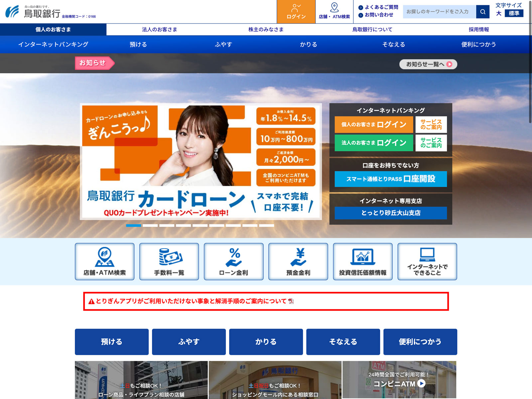This screenshot has height=399, width=532.
Task: Expand the 預ける navigation menu
Action: tap(138, 44)
